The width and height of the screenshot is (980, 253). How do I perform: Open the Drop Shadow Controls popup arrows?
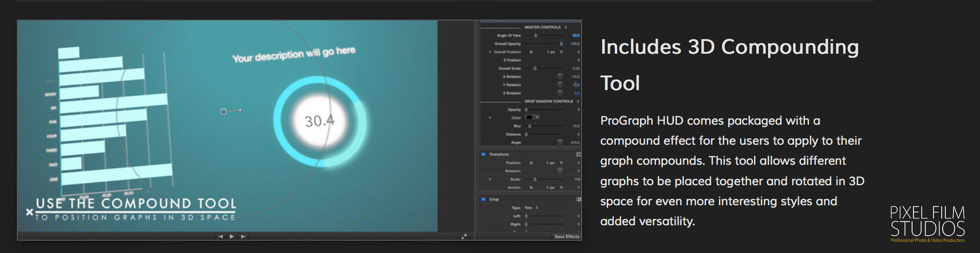578,101
